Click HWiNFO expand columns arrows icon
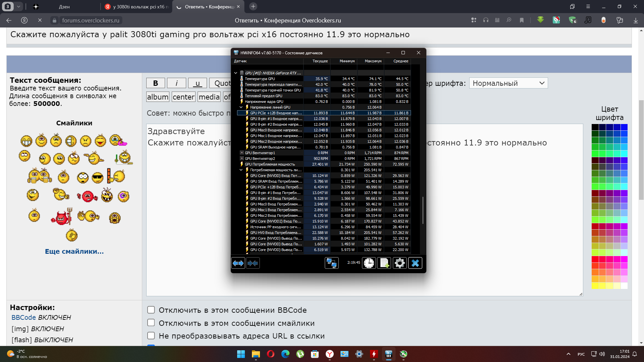Screen dimensions: 644x362 click(238, 263)
